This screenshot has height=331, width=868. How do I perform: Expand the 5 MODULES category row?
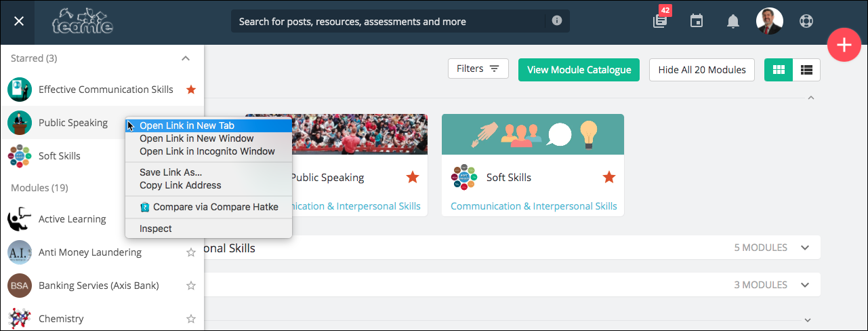[x=805, y=248]
